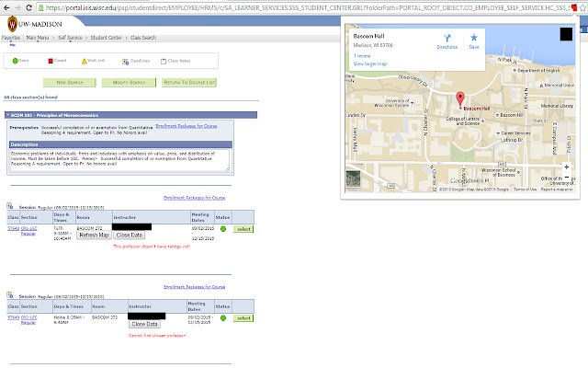Click the red Bascom Hall map pin
Screen dimensions: 588x368
point(460,98)
